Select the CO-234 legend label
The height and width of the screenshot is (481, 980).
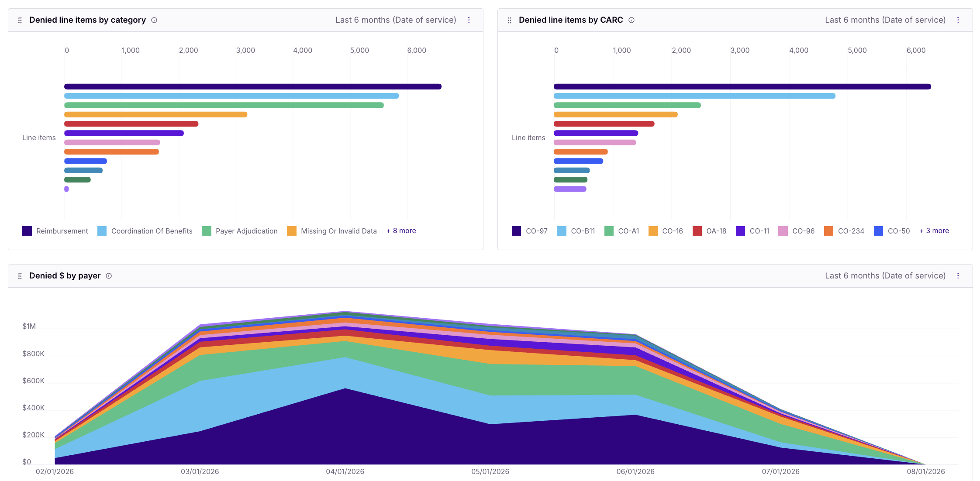tap(851, 231)
